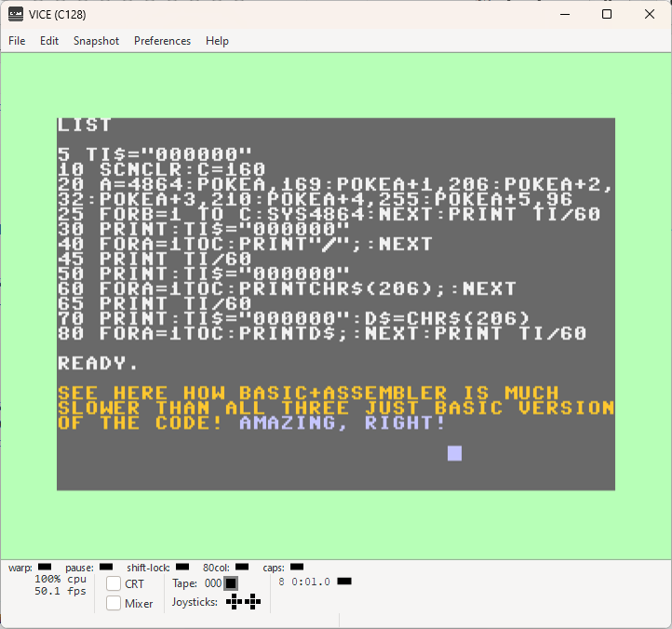Open the Edit menu
The width and height of the screenshot is (672, 629).
(x=49, y=41)
